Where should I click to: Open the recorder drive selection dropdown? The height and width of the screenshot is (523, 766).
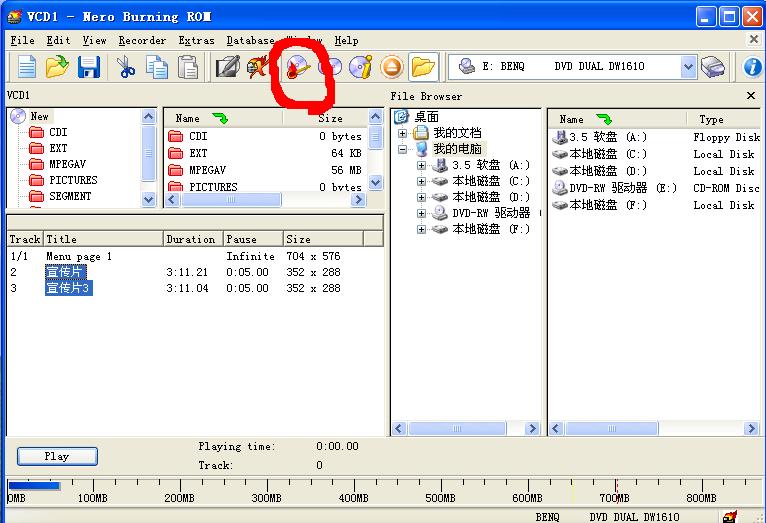(688, 66)
